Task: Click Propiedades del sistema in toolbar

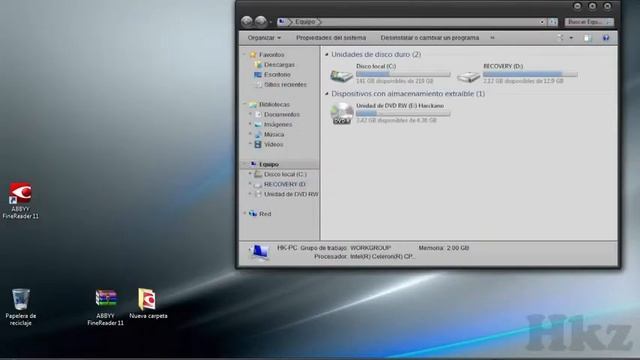Action: pyautogui.click(x=331, y=38)
